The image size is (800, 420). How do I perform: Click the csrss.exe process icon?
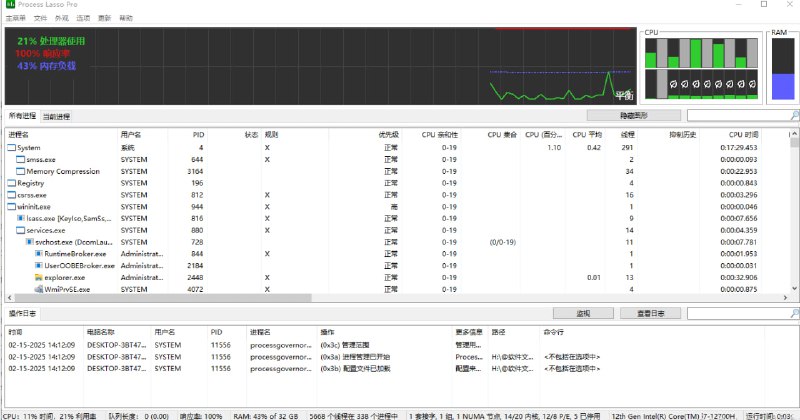(11, 195)
